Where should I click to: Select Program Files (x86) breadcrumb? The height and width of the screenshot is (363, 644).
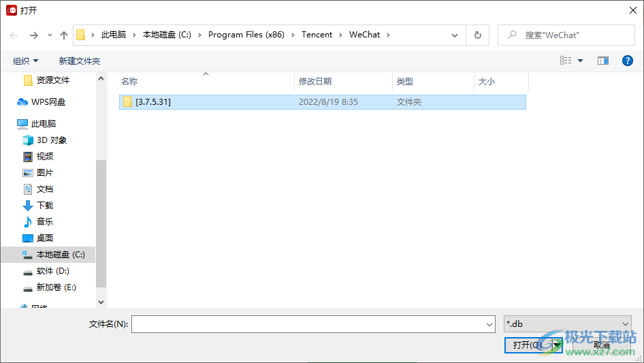246,35
